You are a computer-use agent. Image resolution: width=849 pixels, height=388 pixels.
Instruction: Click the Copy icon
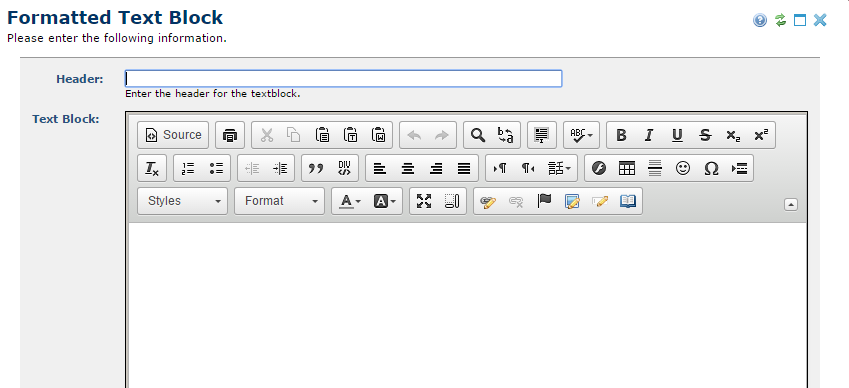pos(293,135)
